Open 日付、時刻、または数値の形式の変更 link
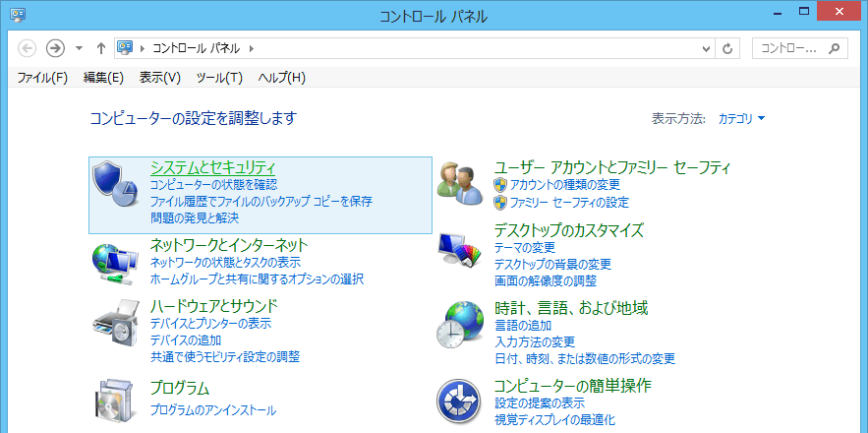 click(x=585, y=359)
